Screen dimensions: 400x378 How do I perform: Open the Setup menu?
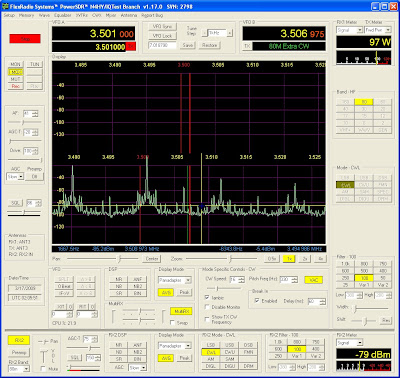tap(9, 15)
